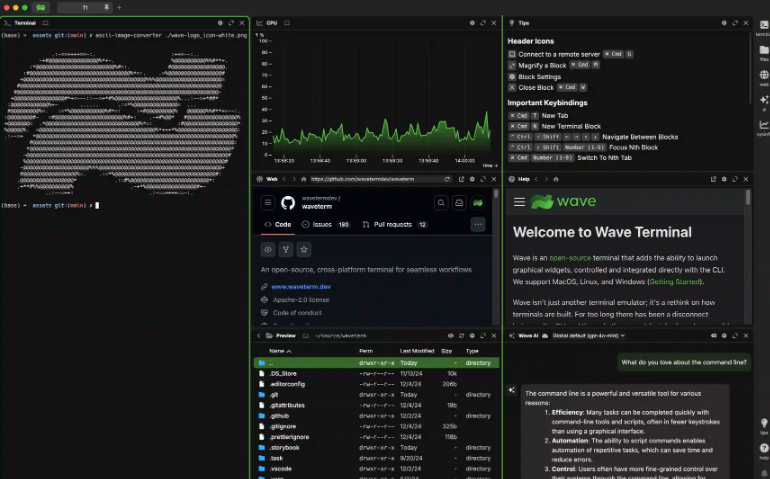Open the sysinfo widget in right sidebar
The height and width of the screenshot is (479, 770).
(764, 127)
